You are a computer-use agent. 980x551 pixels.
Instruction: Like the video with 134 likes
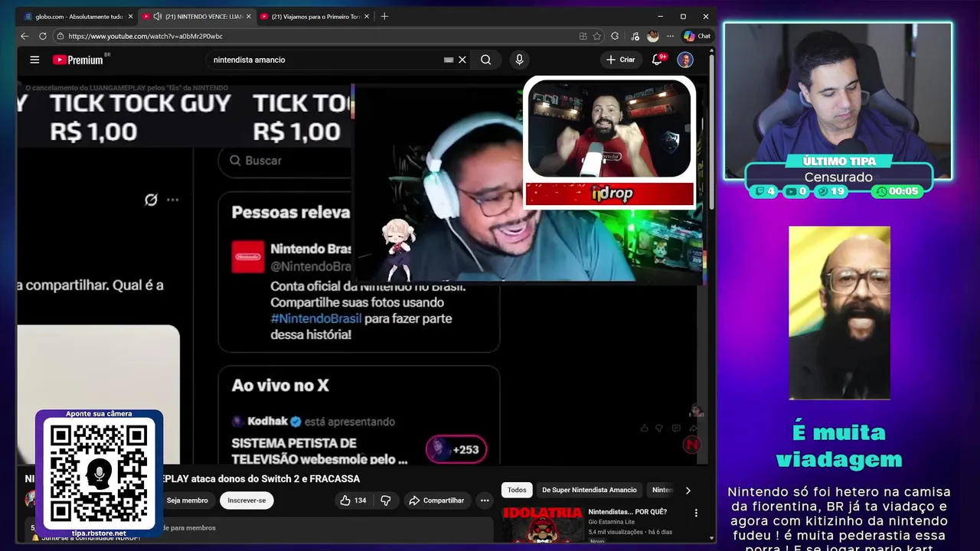click(353, 500)
